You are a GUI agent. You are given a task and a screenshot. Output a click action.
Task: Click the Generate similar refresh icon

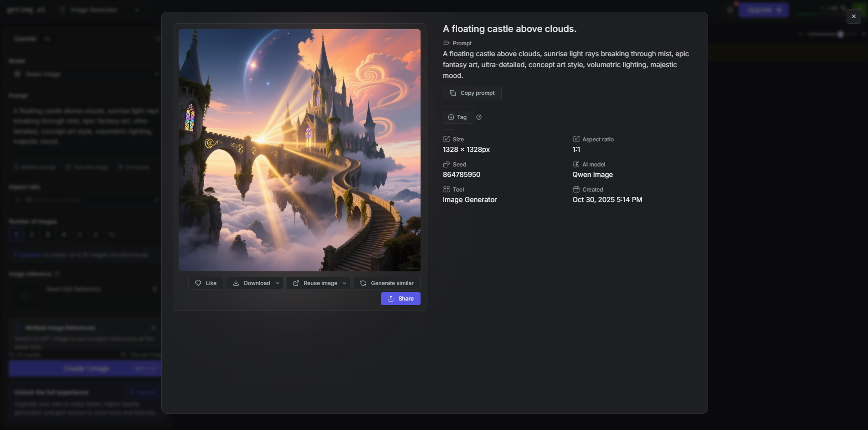coord(363,283)
